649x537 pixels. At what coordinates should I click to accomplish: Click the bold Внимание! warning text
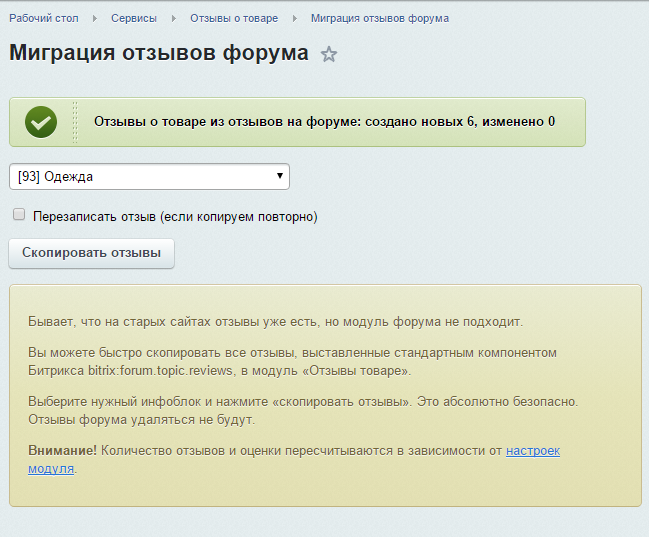[62, 451]
